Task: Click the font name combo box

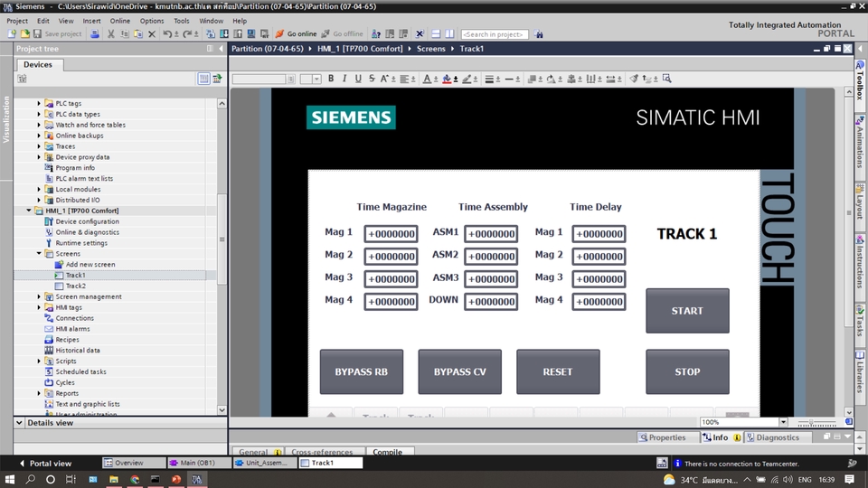Action: click(263, 80)
